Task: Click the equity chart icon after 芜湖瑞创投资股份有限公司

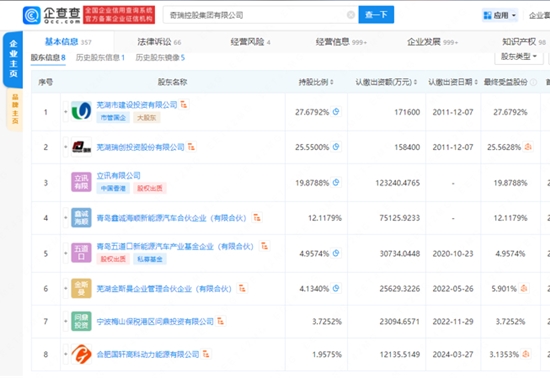Action: (x=191, y=147)
